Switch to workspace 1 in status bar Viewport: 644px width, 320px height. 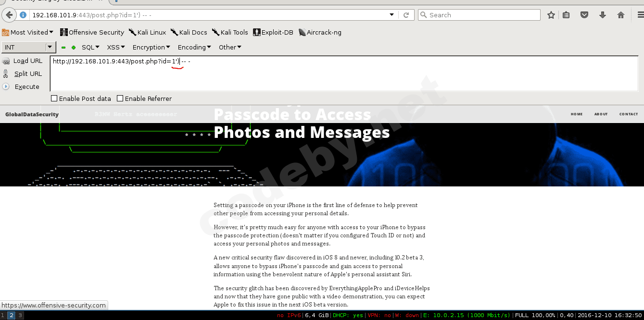click(3, 316)
